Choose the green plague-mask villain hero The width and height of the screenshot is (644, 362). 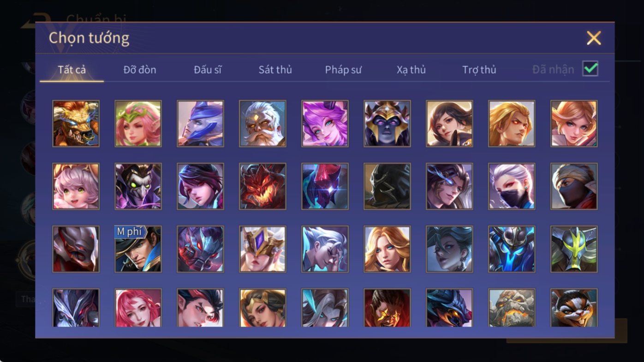tap(138, 186)
